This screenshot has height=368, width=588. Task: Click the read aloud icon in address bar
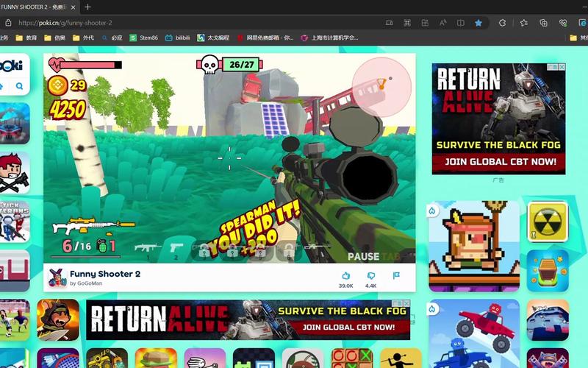pos(443,23)
